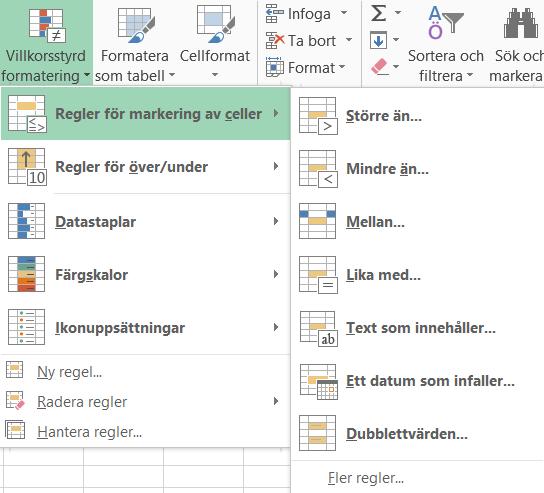Viewport: 544px width, 493px height.
Task: Expand the Färgskalor submenu arrow
Action: pos(276,274)
